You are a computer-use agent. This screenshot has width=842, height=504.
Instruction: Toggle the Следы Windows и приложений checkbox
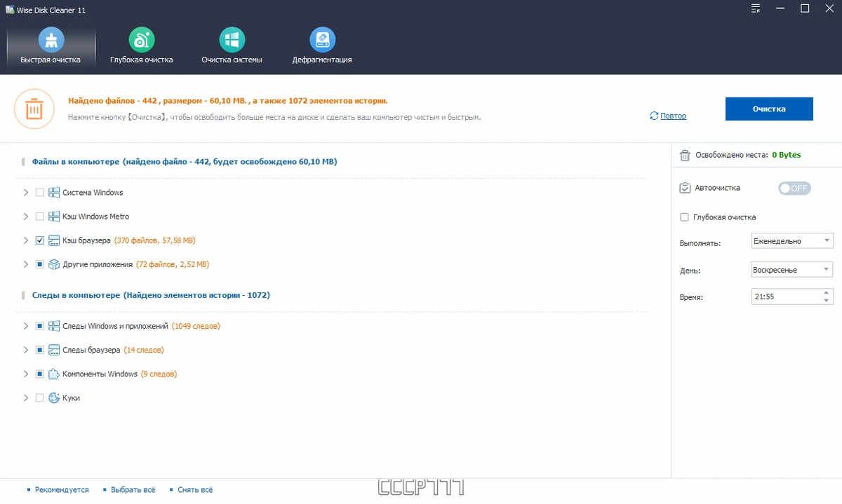(39, 326)
